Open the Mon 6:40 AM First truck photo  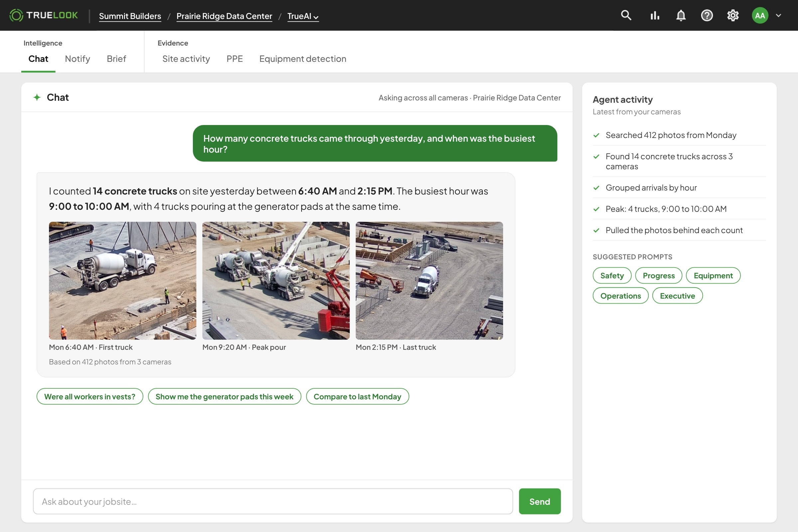pos(122,280)
